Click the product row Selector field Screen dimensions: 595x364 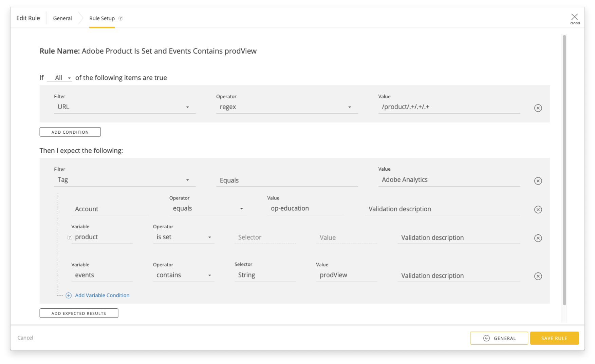(265, 237)
